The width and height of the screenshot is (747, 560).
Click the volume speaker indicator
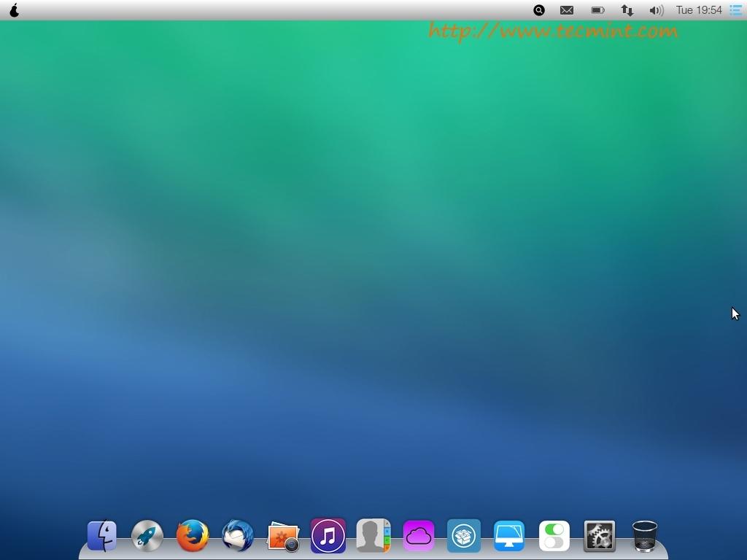tap(656, 10)
